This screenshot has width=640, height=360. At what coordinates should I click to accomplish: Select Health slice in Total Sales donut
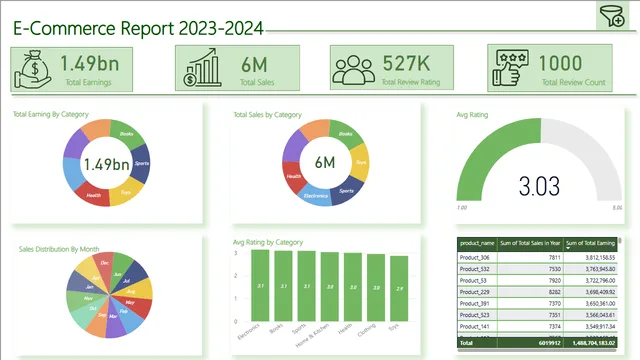tap(293, 176)
